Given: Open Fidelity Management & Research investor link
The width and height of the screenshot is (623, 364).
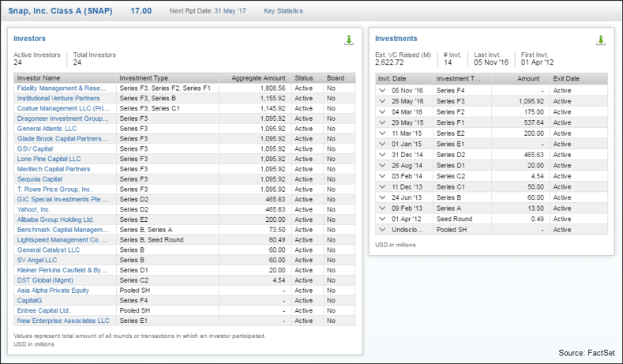Looking at the screenshot, I should (x=62, y=88).
